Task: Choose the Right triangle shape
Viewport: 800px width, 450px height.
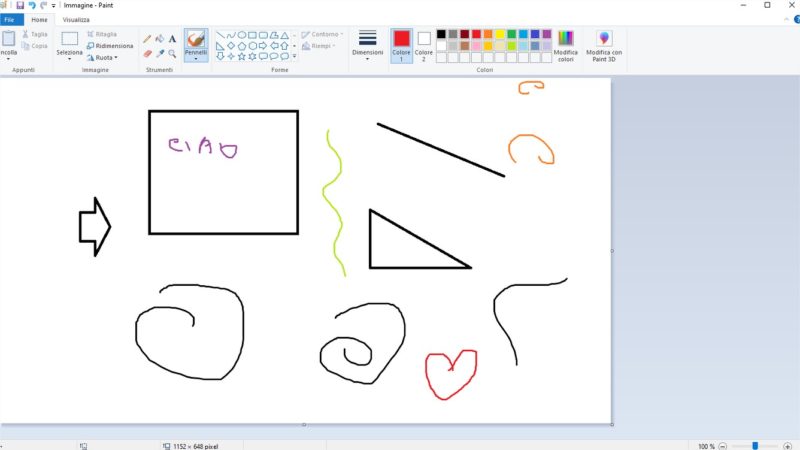Action: 220,46
